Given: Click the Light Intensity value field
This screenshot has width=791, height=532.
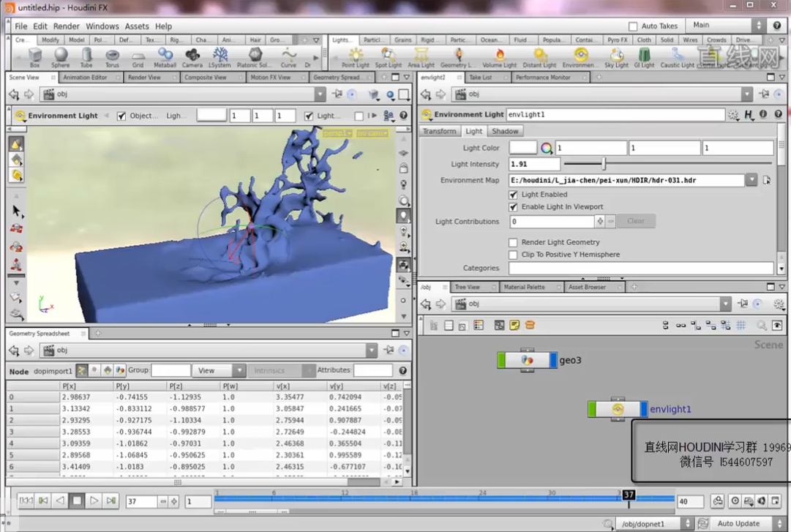Looking at the screenshot, I should coord(534,164).
